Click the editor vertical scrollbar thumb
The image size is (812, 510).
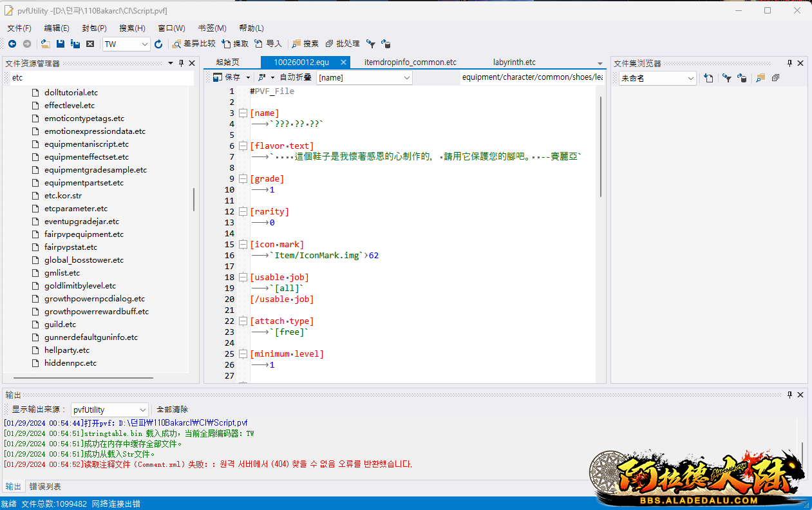(601, 147)
